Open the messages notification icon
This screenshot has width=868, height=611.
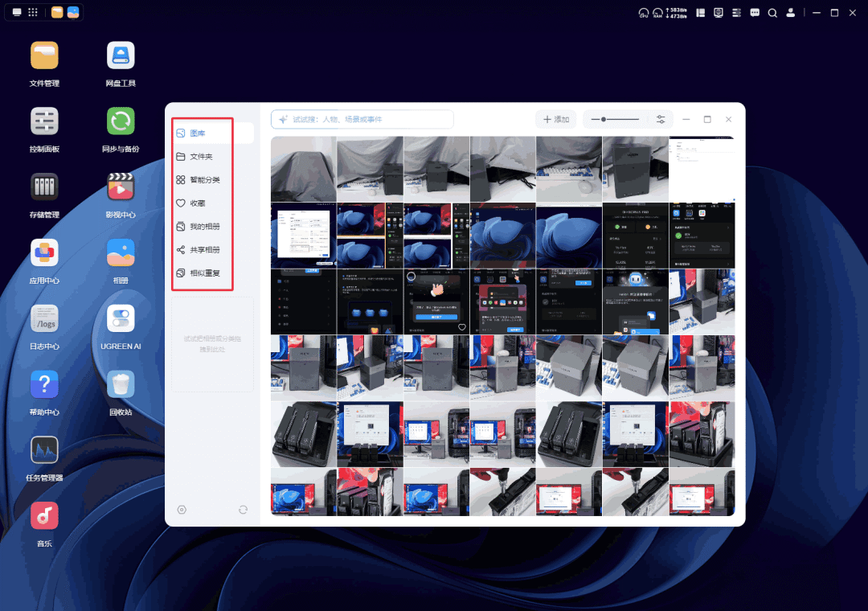755,13
